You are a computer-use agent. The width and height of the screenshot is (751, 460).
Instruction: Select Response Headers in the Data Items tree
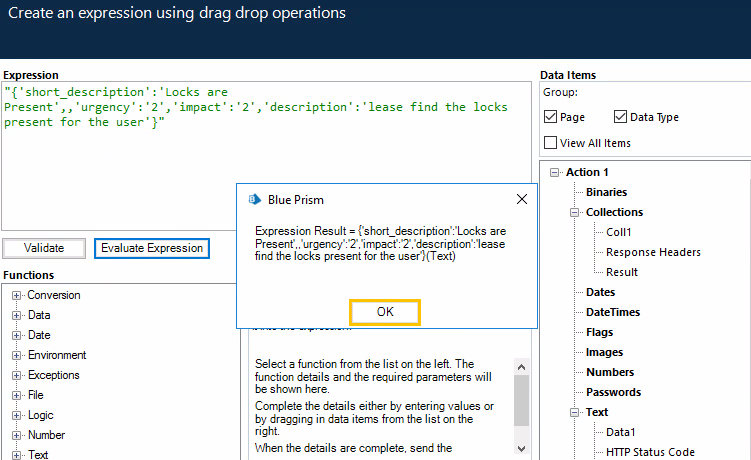pos(652,252)
